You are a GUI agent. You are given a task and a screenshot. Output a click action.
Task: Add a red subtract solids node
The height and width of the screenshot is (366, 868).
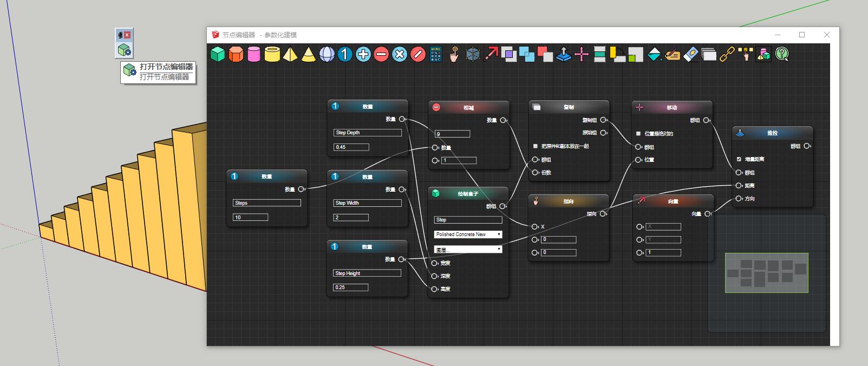pyautogui.click(x=545, y=54)
